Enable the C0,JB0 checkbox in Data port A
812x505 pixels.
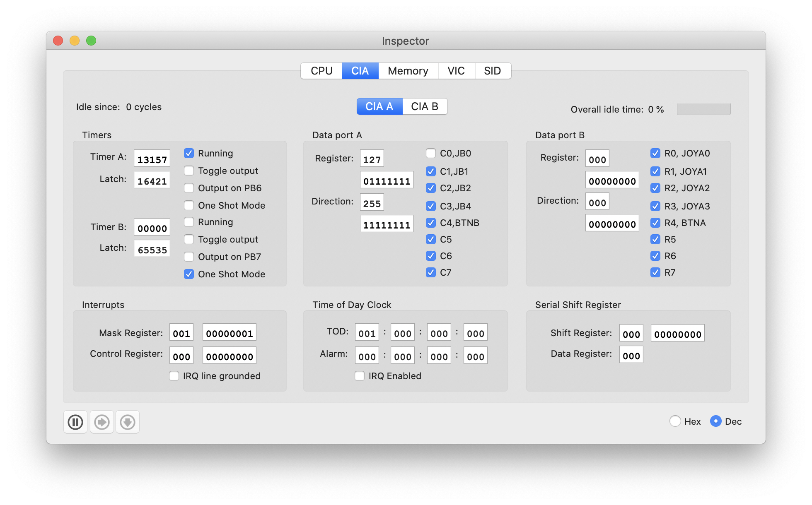tap(430, 153)
